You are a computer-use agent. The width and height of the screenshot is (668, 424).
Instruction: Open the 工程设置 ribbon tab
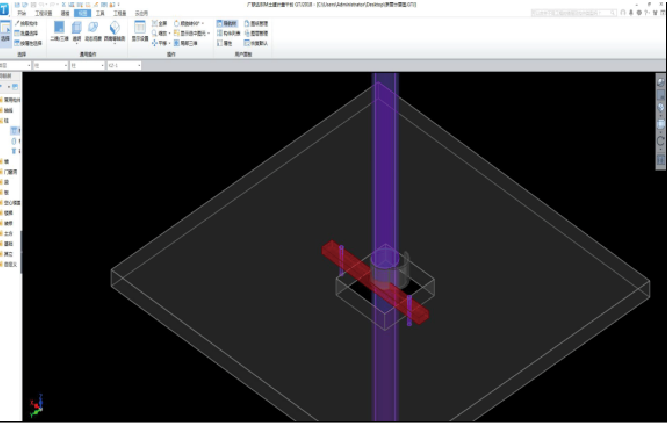point(43,13)
